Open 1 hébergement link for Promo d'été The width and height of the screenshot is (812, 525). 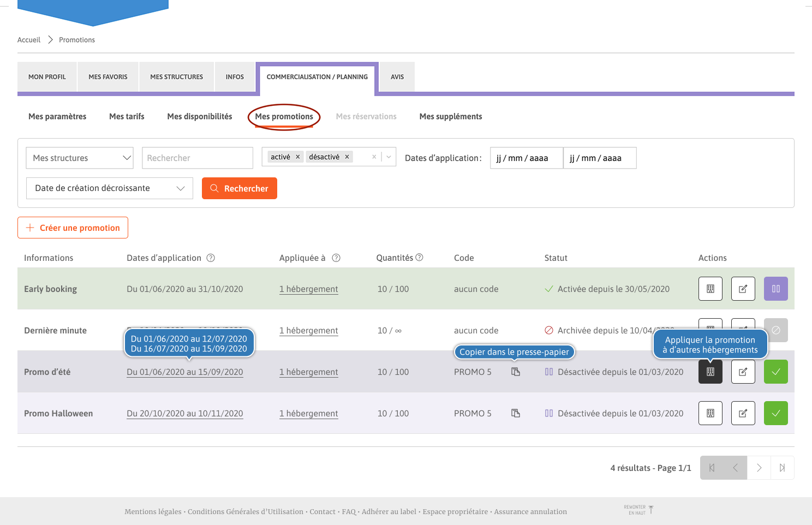309,372
